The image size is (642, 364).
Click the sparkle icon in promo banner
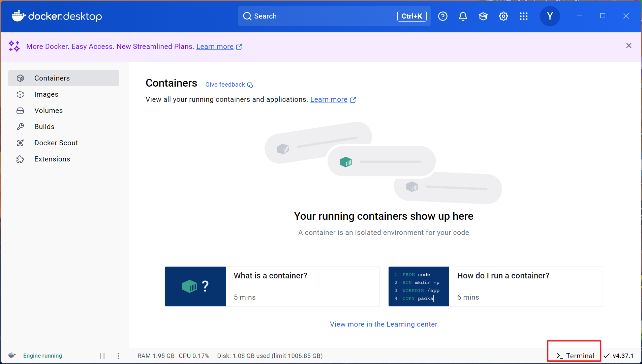[14, 46]
